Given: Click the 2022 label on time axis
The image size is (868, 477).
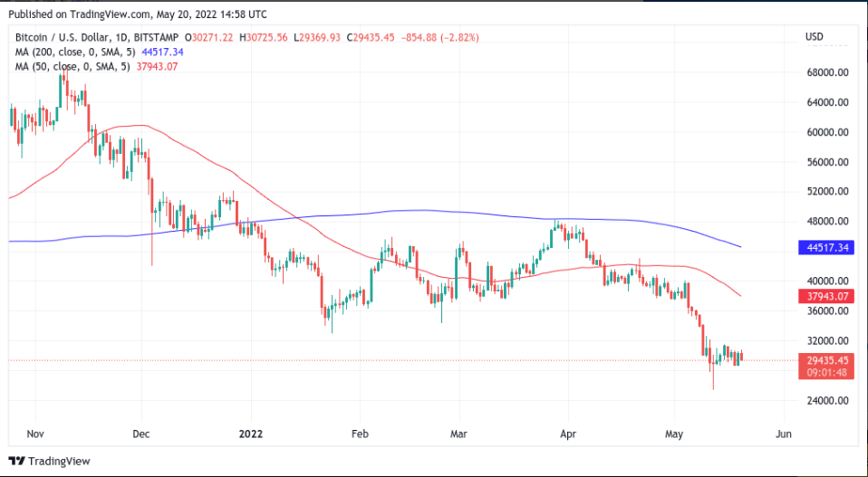Looking at the screenshot, I should [x=251, y=434].
